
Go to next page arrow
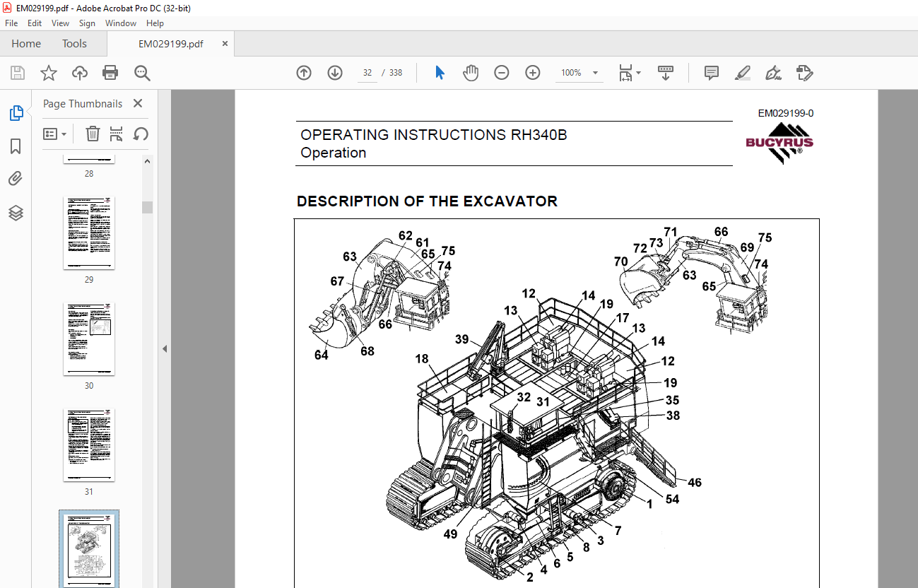click(x=335, y=73)
